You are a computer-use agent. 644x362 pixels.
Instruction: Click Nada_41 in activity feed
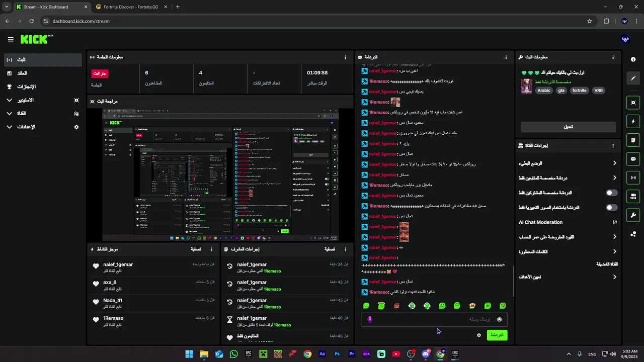click(x=113, y=300)
